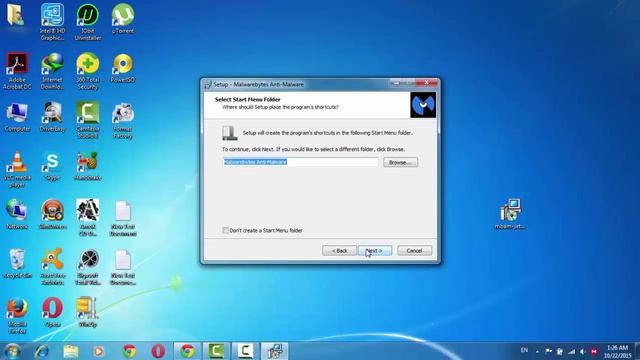This screenshot has width=640, height=360.
Task: Select VLC media player shortcut
Action: (x=17, y=169)
